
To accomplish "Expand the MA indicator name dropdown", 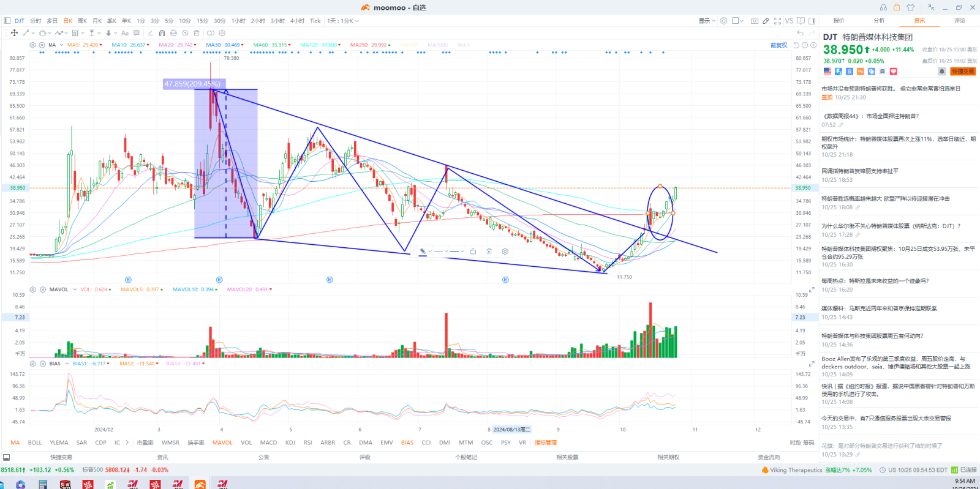I will coord(61,45).
